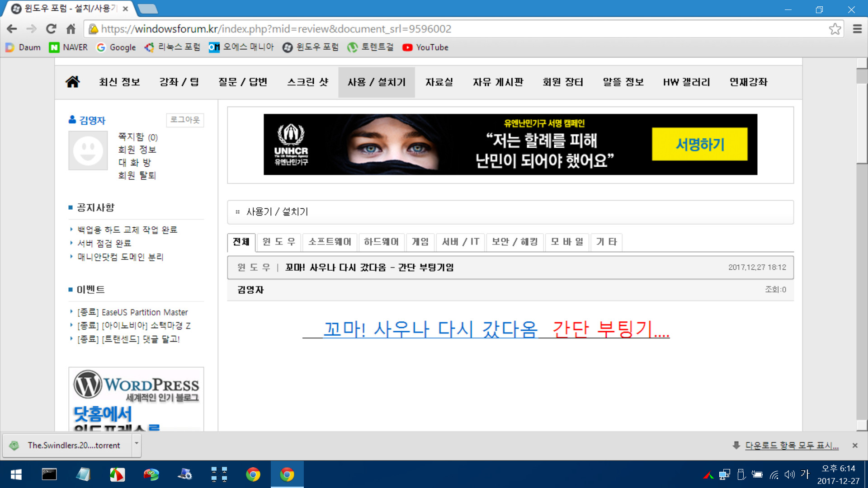The width and height of the screenshot is (868, 488).
Task: Open 회원 정보 link
Action: click(x=137, y=150)
